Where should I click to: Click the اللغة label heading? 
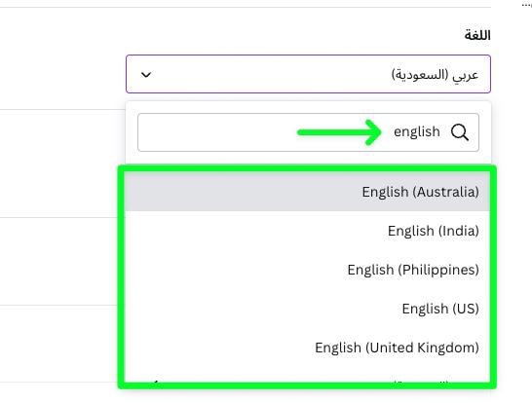[477, 35]
